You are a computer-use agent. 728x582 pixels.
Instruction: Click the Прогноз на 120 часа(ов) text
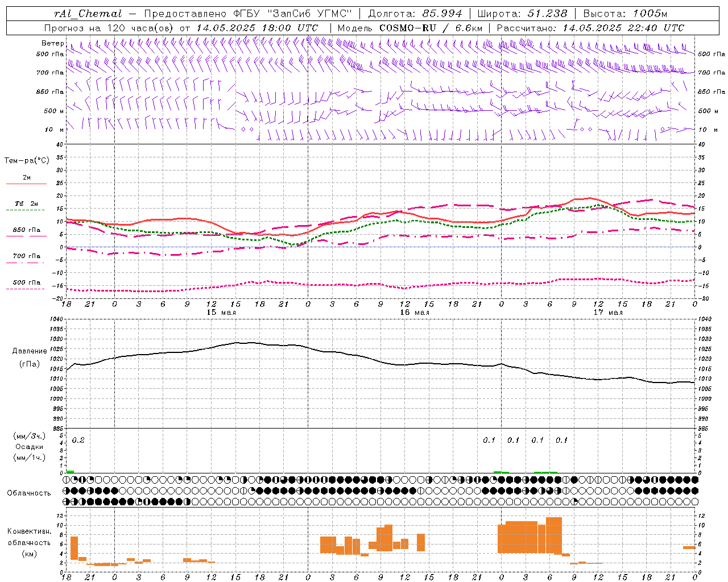109,28
